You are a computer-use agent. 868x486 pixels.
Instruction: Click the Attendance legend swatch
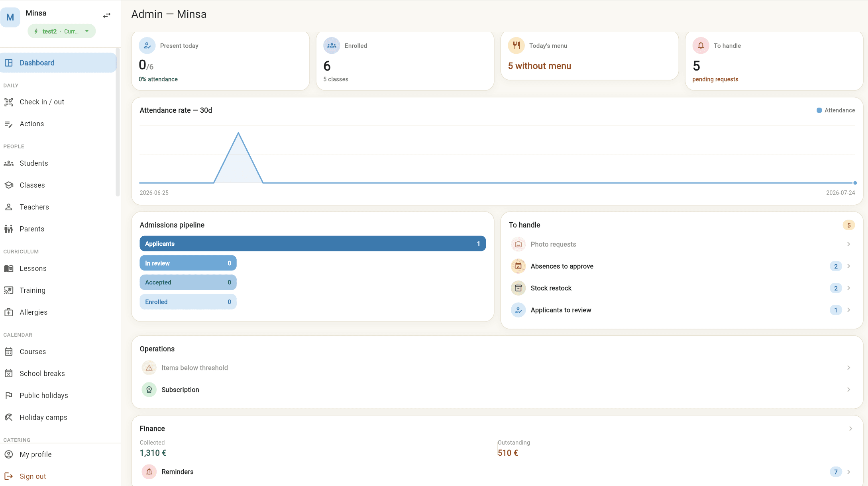pyautogui.click(x=819, y=110)
